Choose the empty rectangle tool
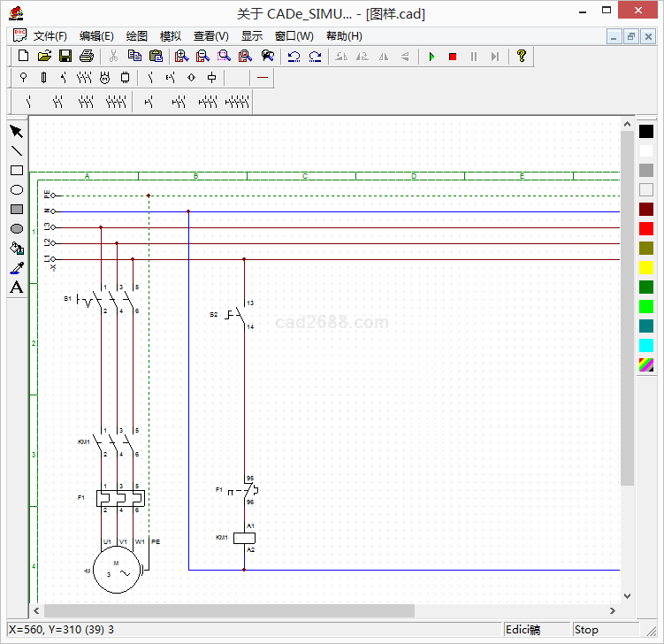Viewport: 664px width, 644px height. (x=16, y=171)
